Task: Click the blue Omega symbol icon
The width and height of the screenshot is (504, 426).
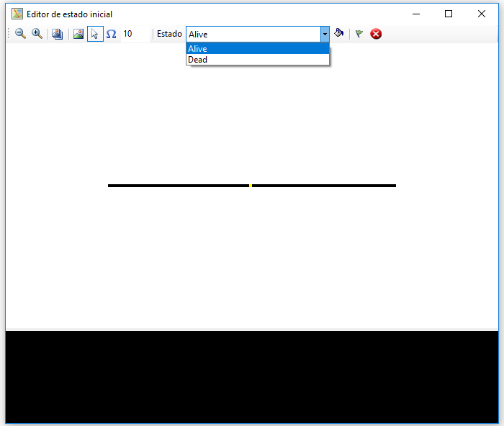Action: [111, 34]
